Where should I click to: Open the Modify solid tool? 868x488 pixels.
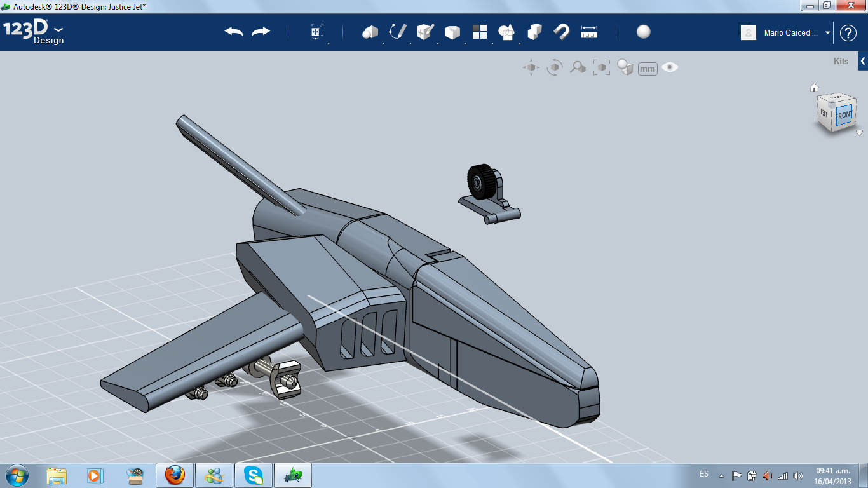click(x=452, y=32)
